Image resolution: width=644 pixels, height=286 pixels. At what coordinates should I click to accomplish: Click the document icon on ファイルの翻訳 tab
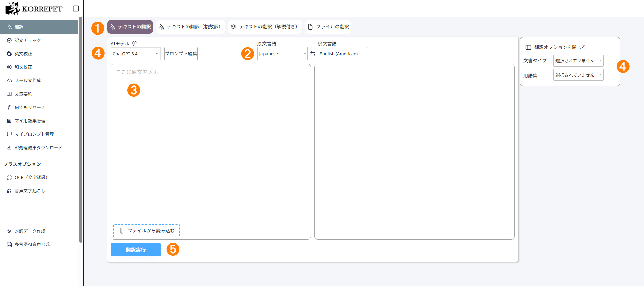coord(310,27)
